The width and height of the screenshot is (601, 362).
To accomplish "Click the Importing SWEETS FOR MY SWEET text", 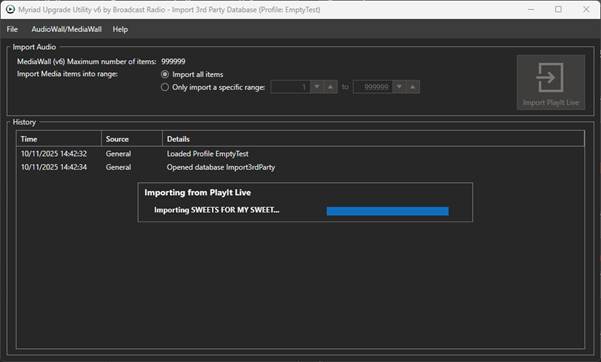I will tap(217, 210).
